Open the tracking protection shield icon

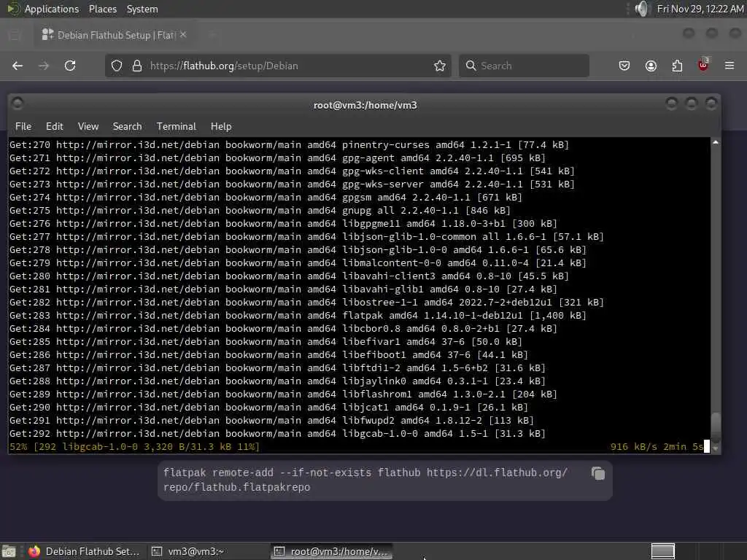[117, 66]
